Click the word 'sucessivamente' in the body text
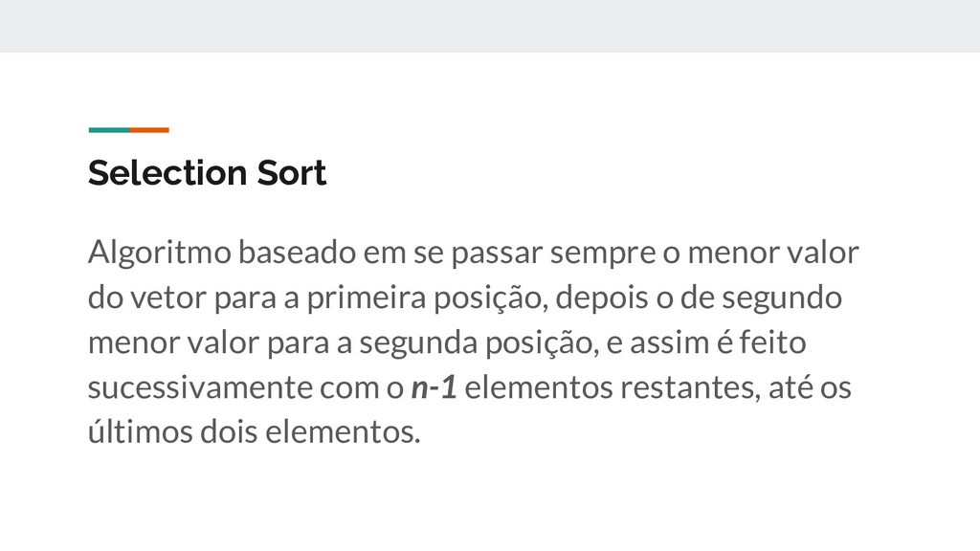This screenshot has width=980, height=551. (x=200, y=387)
